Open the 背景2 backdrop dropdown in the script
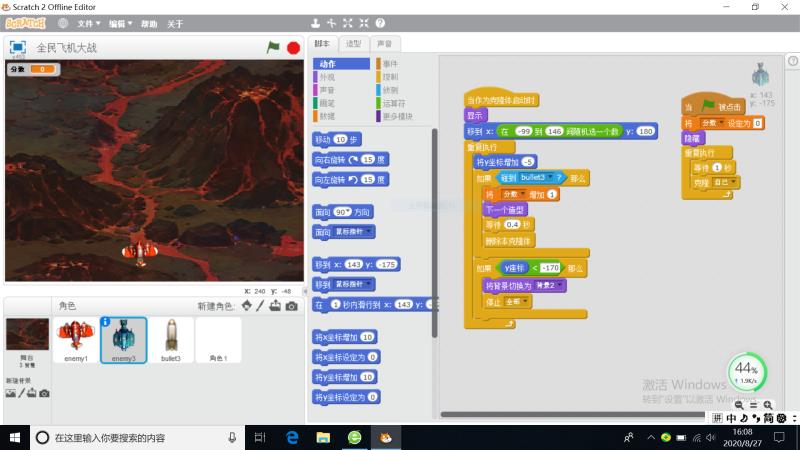800x450 pixels. pyautogui.click(x=559, y=285)
